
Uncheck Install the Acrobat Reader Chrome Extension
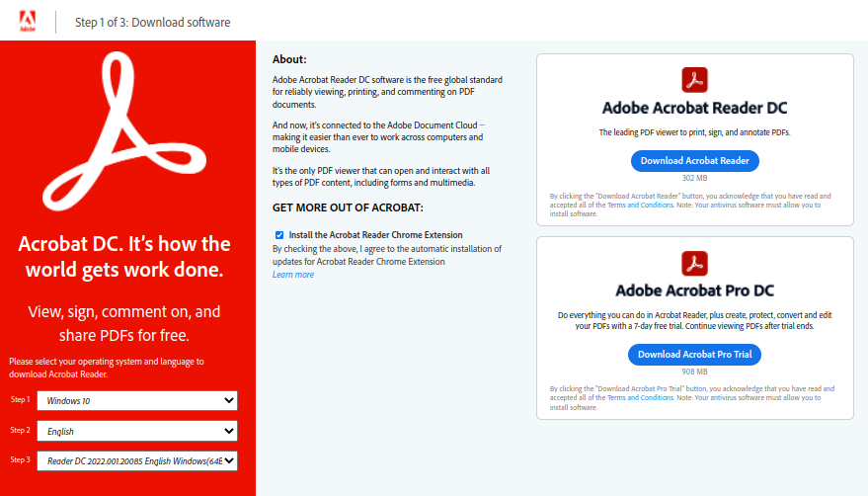[279, 235]
